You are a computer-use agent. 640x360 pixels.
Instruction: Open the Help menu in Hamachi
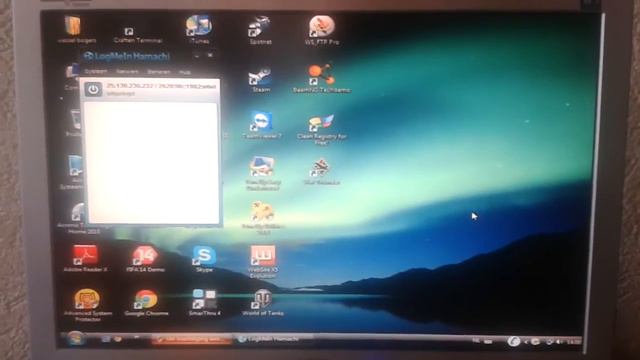tap(184, 72)
